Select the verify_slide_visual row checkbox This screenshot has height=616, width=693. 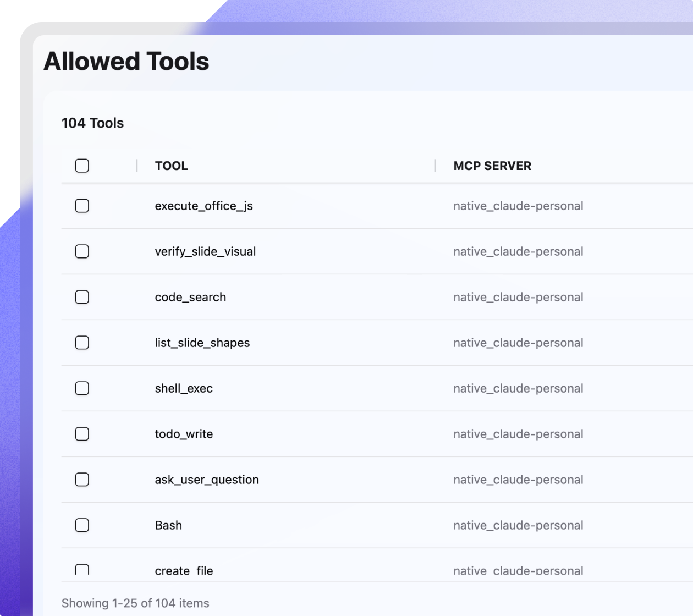pos(82,251)
